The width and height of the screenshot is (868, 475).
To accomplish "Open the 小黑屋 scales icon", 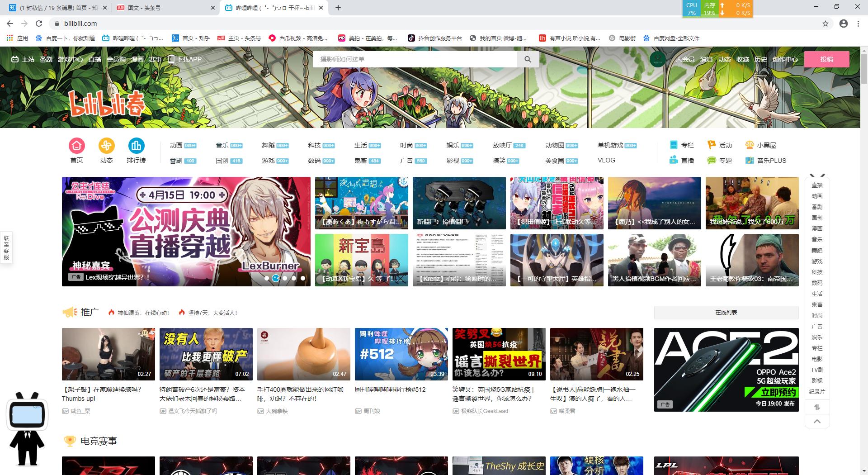I will (x=750, y=145).
